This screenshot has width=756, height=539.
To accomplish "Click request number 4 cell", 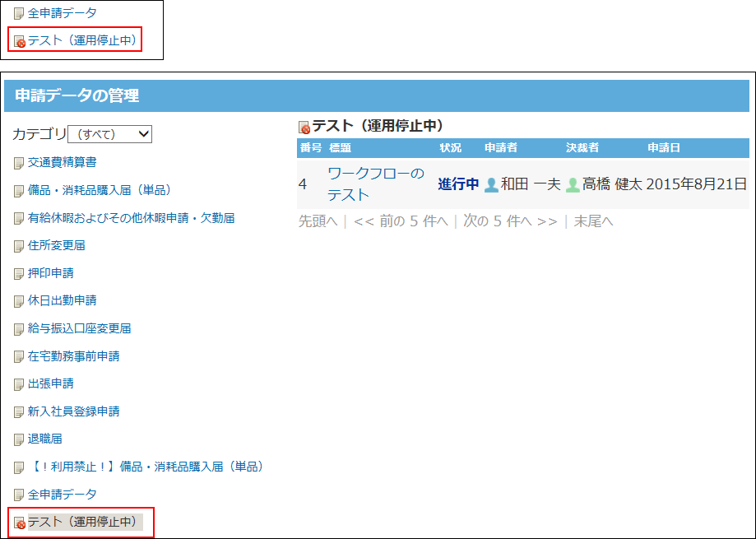I will tap(303, 184).
